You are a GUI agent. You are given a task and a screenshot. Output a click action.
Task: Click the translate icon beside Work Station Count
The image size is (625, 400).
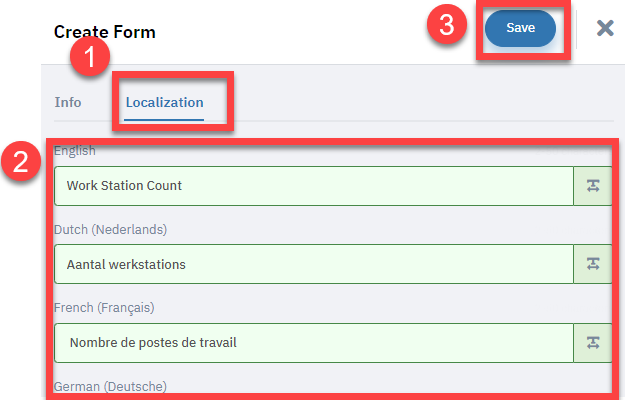(x=593, y=186)
